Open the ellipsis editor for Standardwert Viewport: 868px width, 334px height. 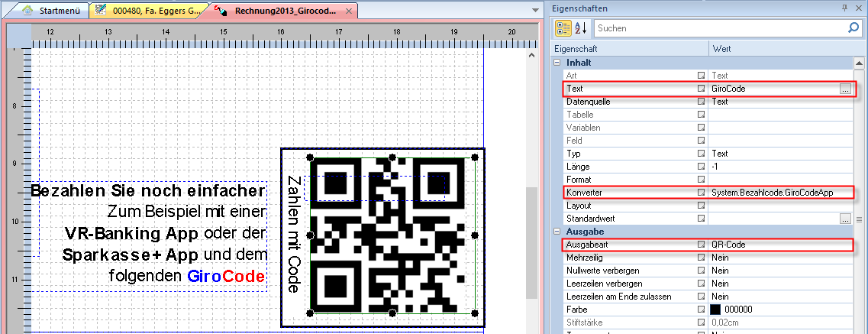coord(845,219)
